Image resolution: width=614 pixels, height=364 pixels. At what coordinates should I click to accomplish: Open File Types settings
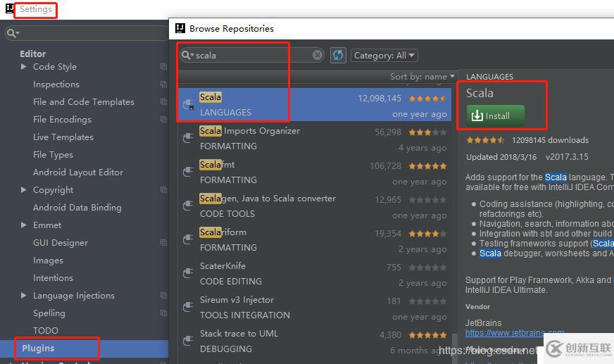pyautogui.click(x=53, y=155)
